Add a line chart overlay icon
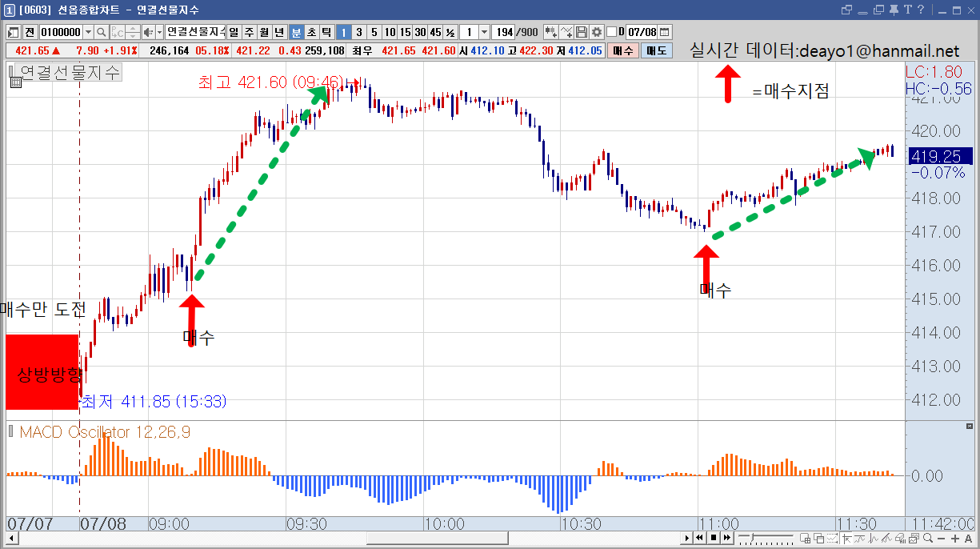 point(566,32)
